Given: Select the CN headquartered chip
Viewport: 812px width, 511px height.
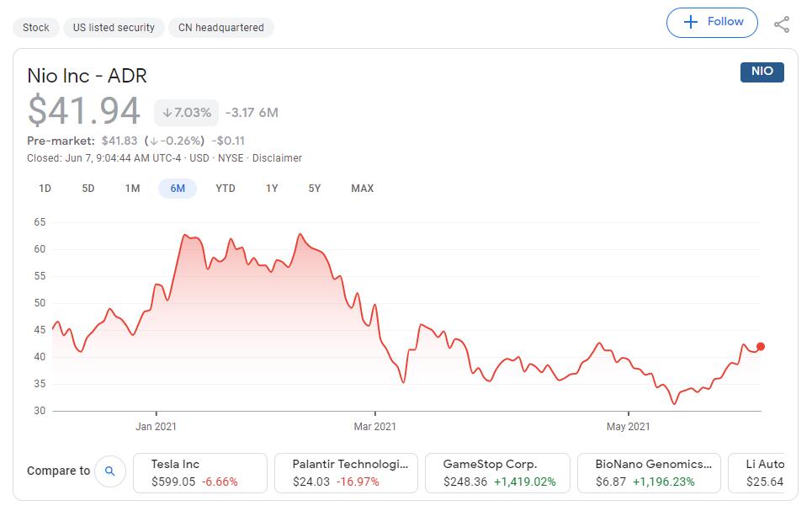Looking at the screenshot, I should pyautogui.click(x=221, y=28).
